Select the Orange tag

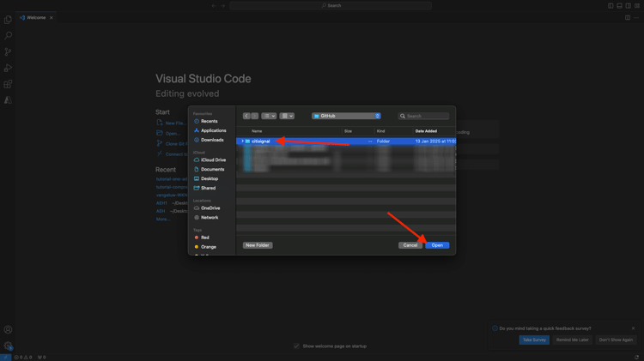[209, 247]
